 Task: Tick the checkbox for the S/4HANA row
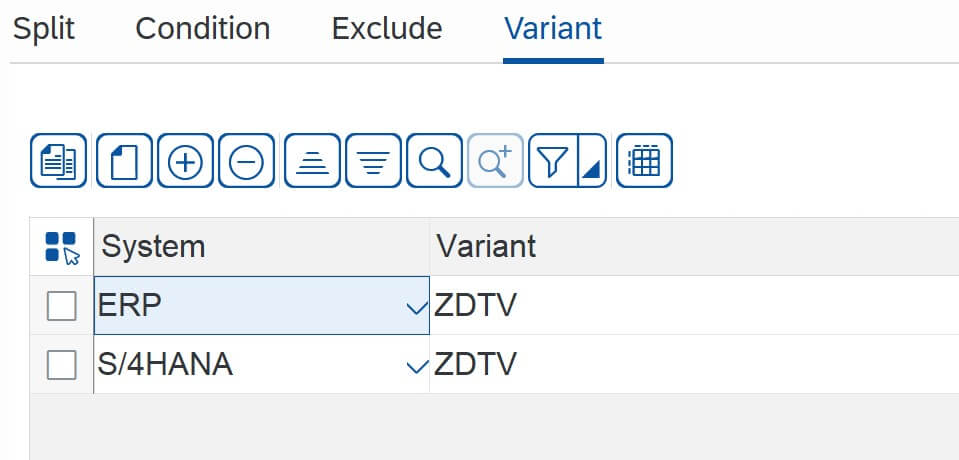point(62,365)
